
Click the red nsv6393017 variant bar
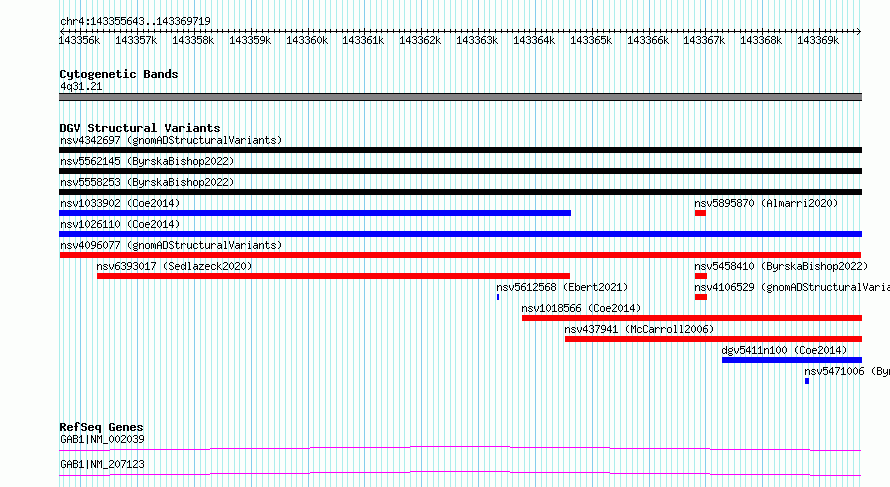pyautogui.click(x=333, y=276)
